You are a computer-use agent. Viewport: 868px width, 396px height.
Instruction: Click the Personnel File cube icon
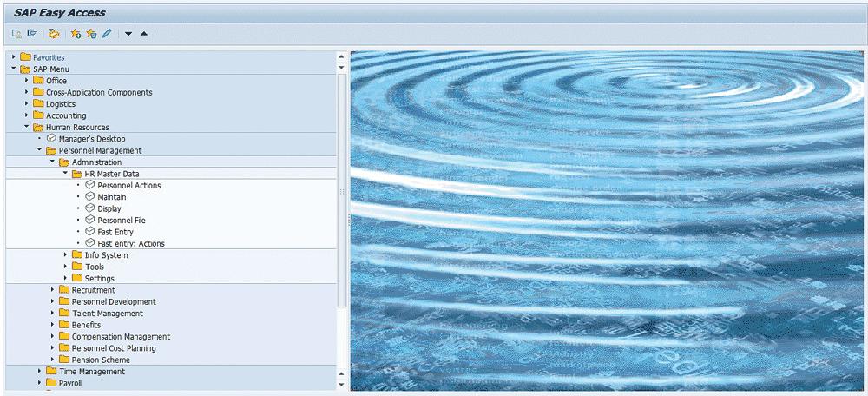90,220
